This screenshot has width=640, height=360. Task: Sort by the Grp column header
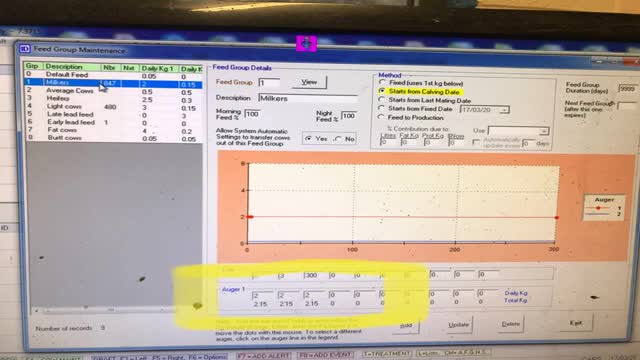(33, 66)
